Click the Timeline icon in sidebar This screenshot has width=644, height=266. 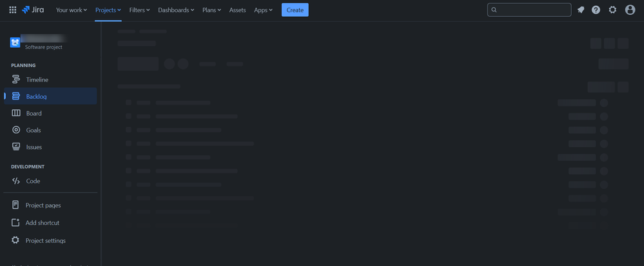(16, 80)
